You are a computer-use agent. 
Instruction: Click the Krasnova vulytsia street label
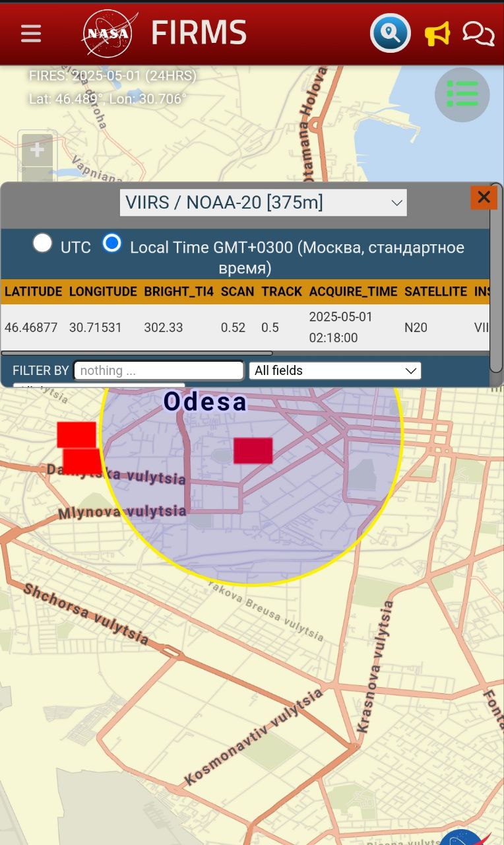(x=375, y=667)
